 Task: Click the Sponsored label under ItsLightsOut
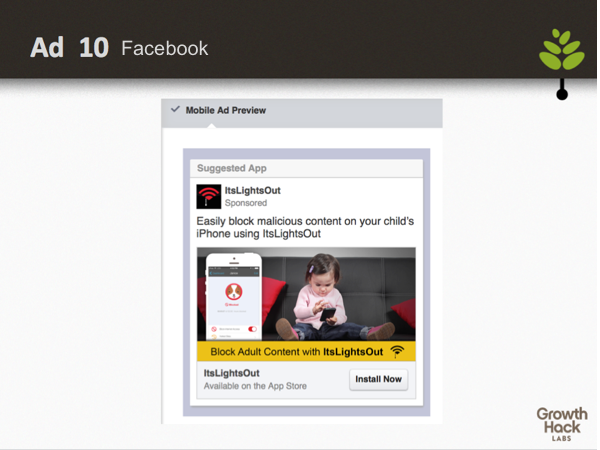pyautogui.click(x=246, y=203)
